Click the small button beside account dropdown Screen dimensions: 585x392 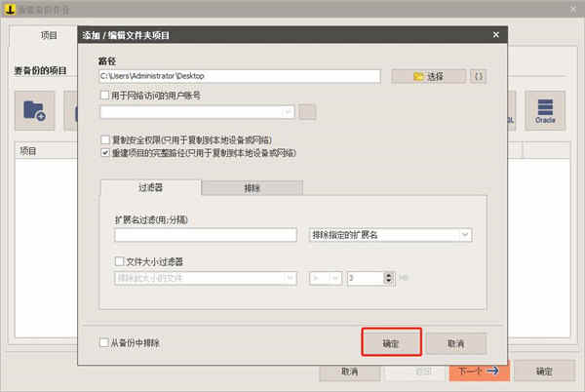point(307,112)
